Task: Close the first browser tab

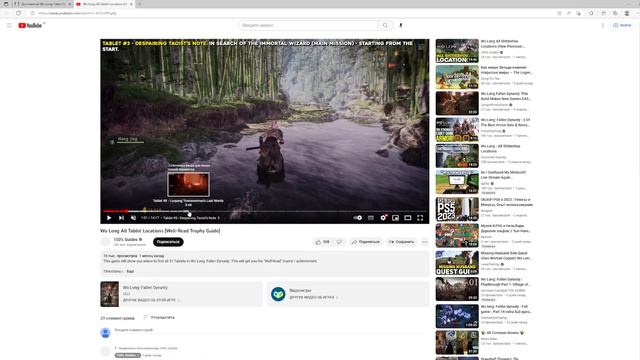Action: coord(70,4)
